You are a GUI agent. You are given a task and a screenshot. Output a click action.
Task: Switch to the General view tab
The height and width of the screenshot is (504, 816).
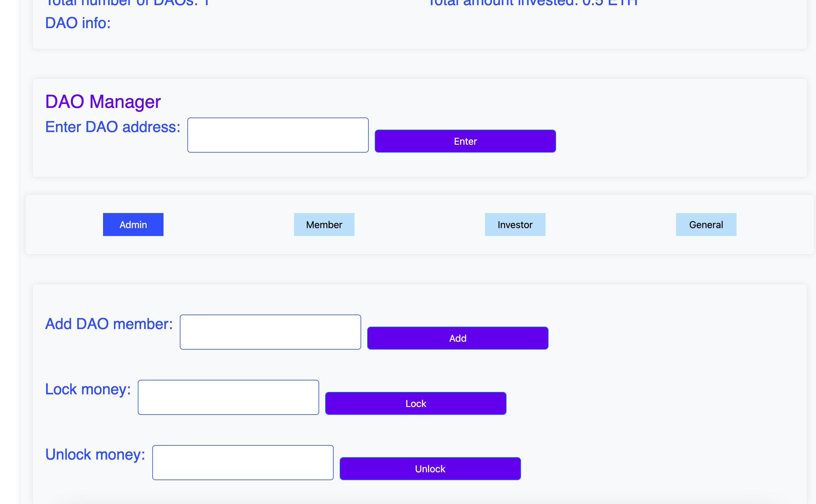click(706, 224)
